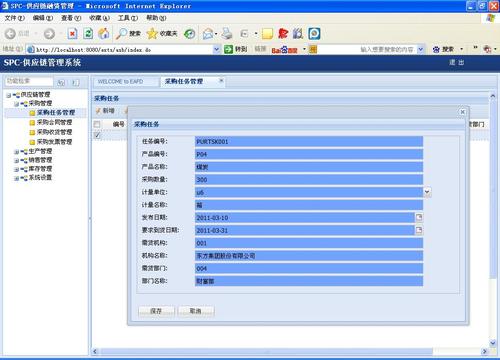Click the vertical scrollbar down arrow
Viewport: 500px width, 360px height.
(493, 343)
